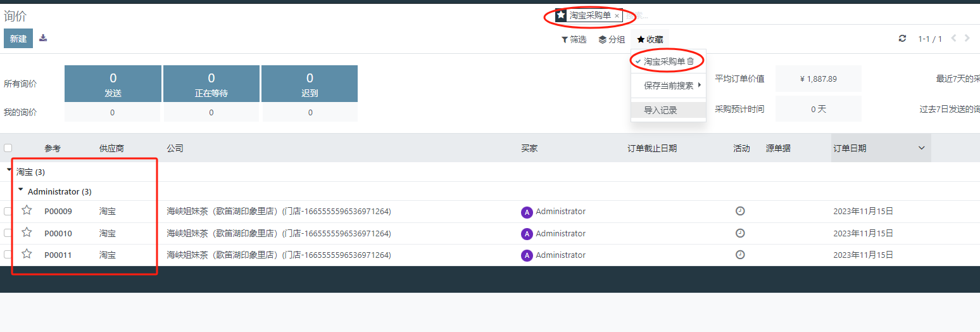This screenshot has width=980, height=332.
Task: Star the P00010 order as favorite
Action: coord(27,233)
